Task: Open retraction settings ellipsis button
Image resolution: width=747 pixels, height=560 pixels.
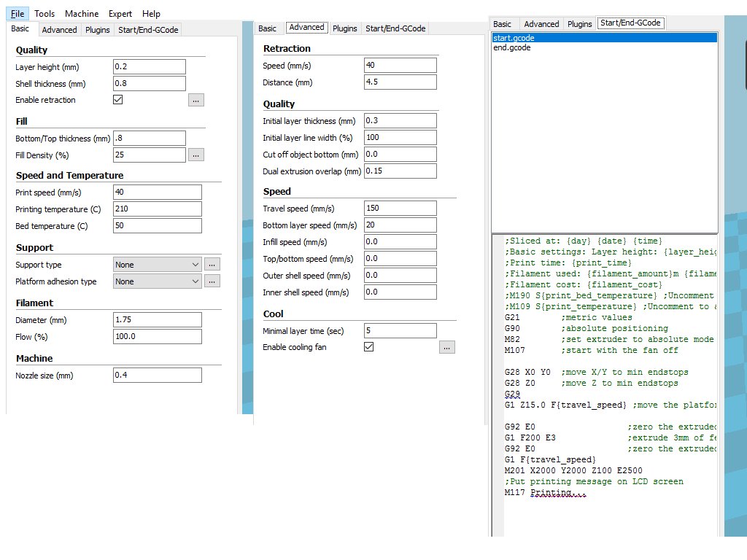Action: pos(196,100)
